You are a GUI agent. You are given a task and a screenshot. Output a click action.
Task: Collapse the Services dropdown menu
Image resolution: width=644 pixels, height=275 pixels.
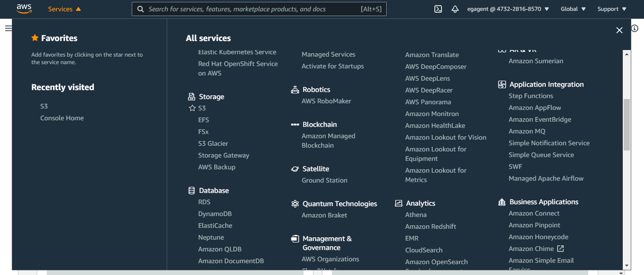click(65, 9)
